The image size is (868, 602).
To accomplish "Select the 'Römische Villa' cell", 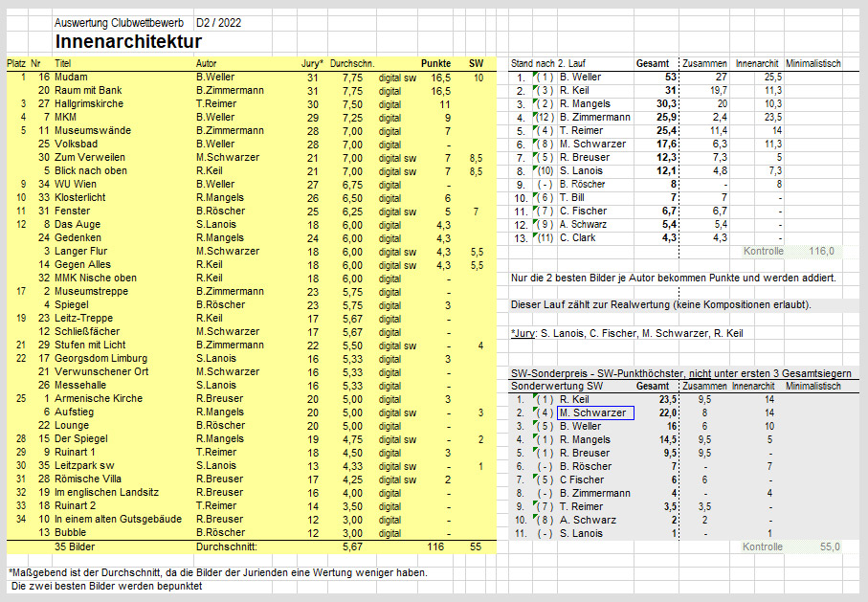I will pos(87,479).
